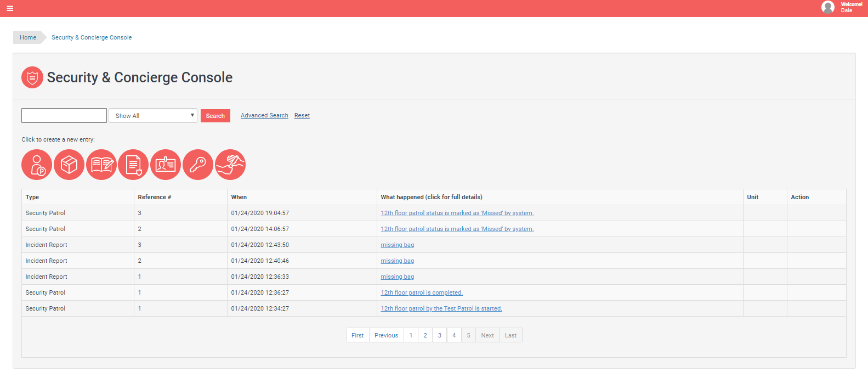Viewport: 868px width, 383px height.
Task: Open the logbook with pencil icon
Action: click(x=101, y=165)
